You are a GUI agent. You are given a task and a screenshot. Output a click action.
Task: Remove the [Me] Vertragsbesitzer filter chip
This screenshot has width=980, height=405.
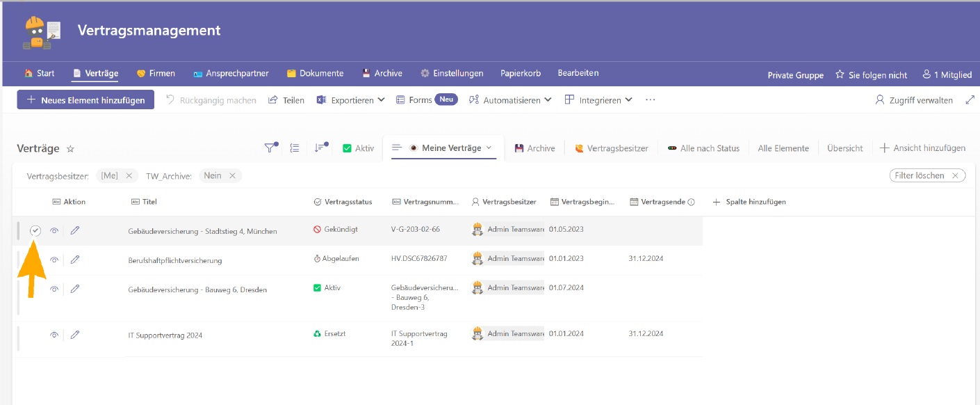coord(129,176)
